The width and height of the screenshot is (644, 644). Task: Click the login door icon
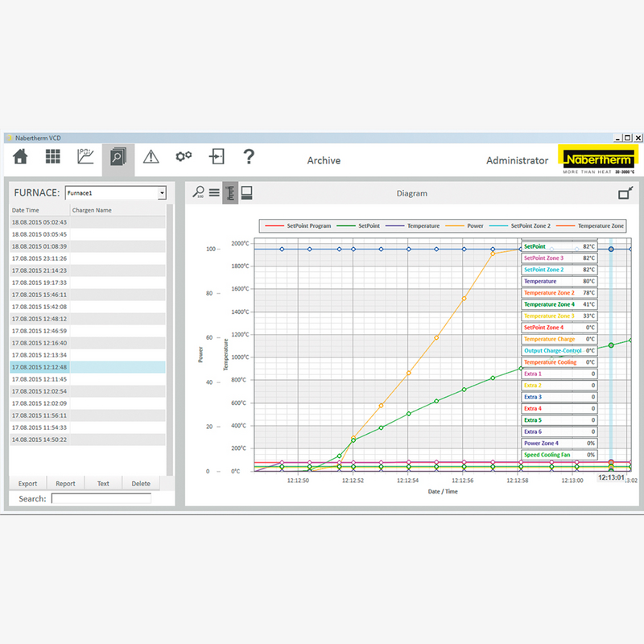pyautogui.click(x=217, y=157)
